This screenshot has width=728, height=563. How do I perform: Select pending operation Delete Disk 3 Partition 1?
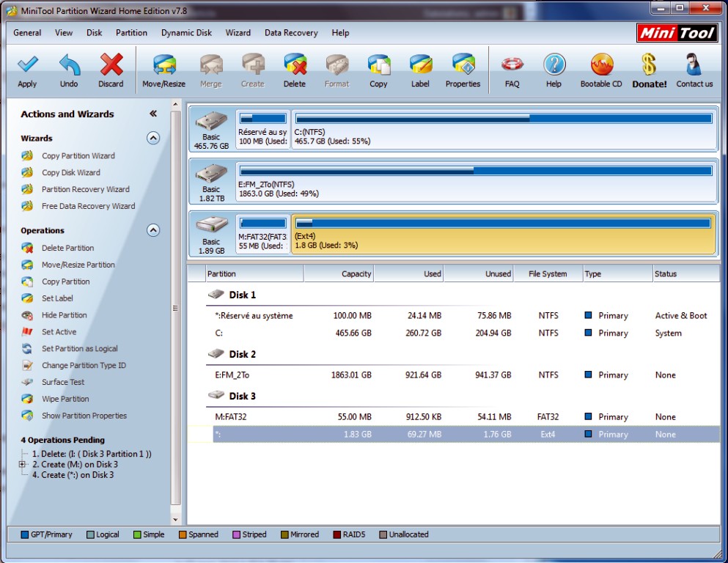tap(92, 454)
